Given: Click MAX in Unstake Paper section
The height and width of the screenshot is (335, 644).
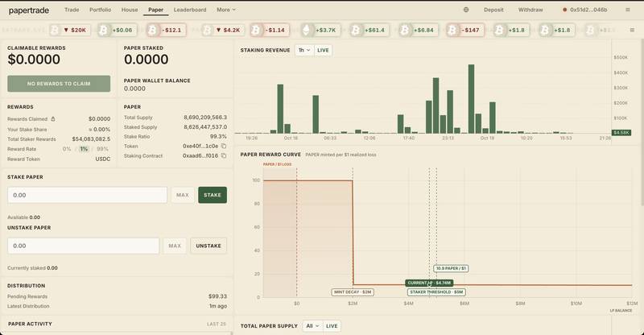Looking at the screenshot, I should [175, 246].
